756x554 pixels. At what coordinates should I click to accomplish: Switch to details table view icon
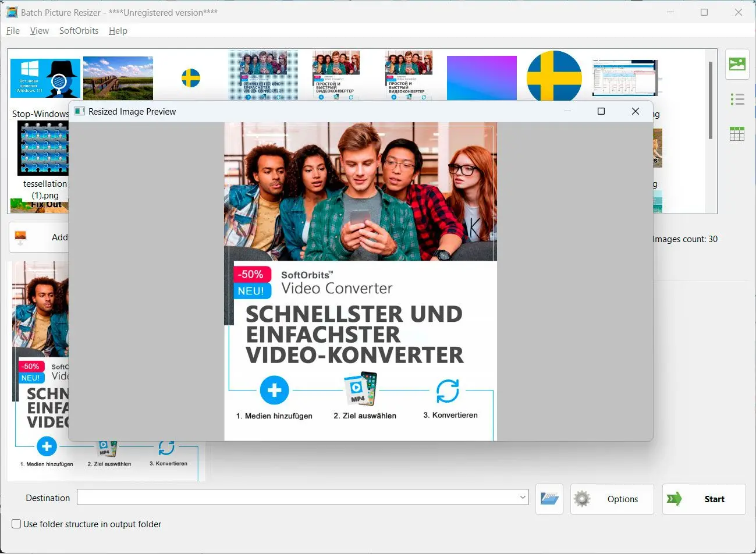point(737,134)
